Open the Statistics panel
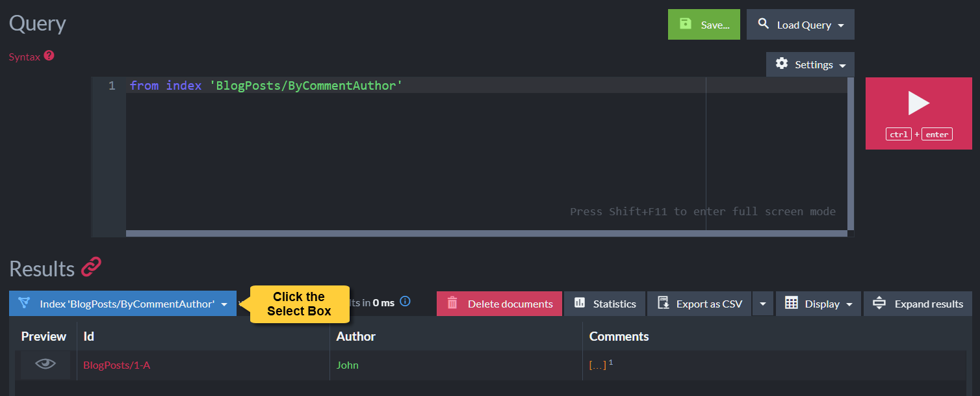 604,304
